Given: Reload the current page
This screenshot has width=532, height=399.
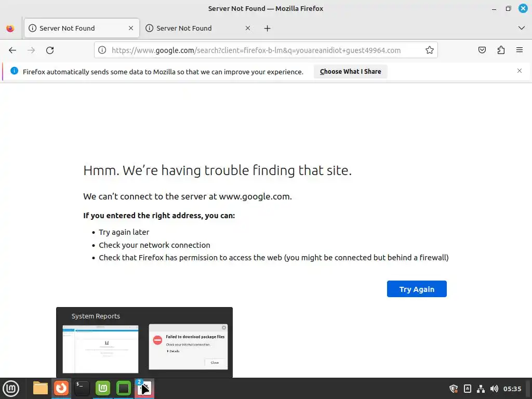Looking at the screenshot, I should pyautogui.click(x=50, y=50).
